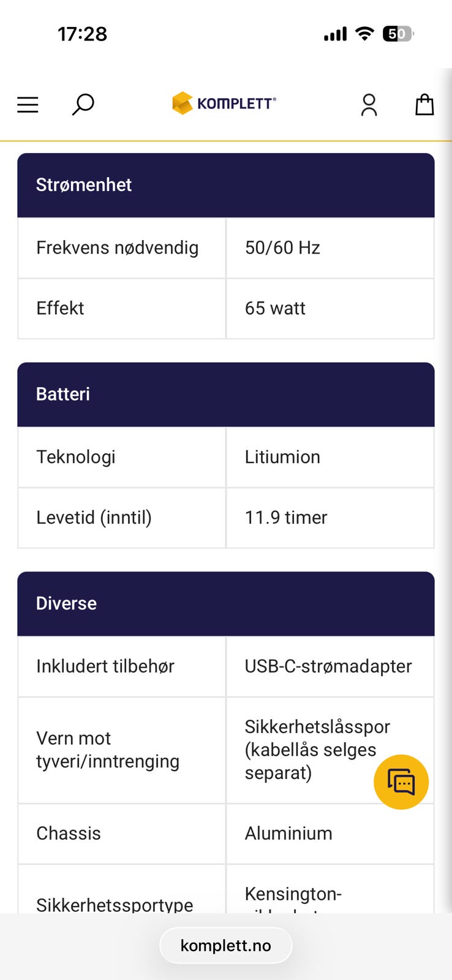The height and width of the screenshot is (980, 452).
Task: Open the shopping bag cart
Action: point(424,105)
